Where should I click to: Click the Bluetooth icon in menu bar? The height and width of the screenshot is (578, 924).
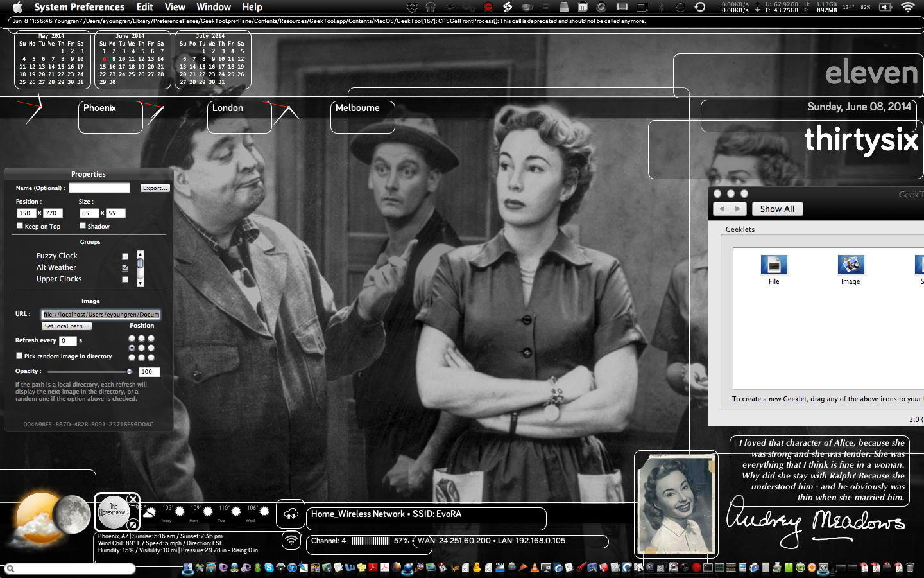661,7
